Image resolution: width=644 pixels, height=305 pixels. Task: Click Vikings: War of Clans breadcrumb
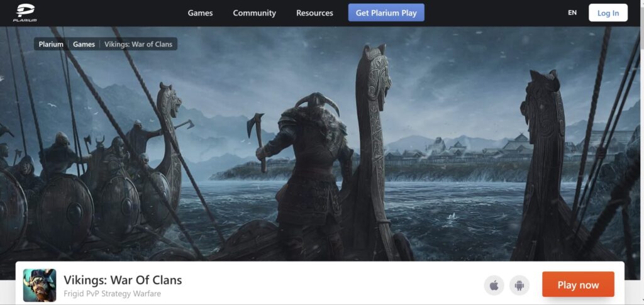point(138,44)
